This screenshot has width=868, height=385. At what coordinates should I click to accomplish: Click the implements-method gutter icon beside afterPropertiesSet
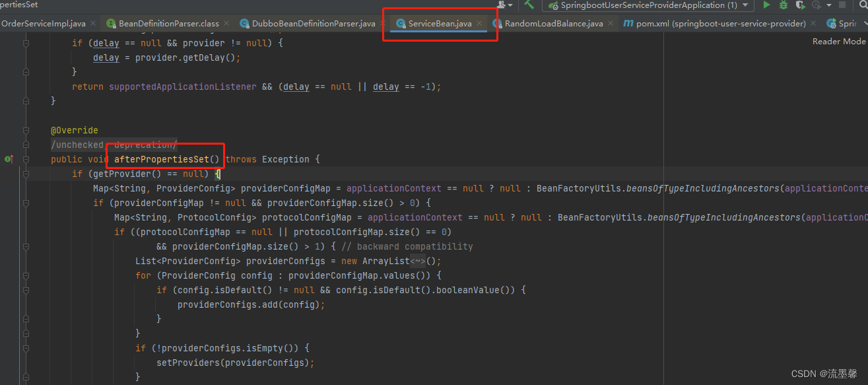[9, 159]
